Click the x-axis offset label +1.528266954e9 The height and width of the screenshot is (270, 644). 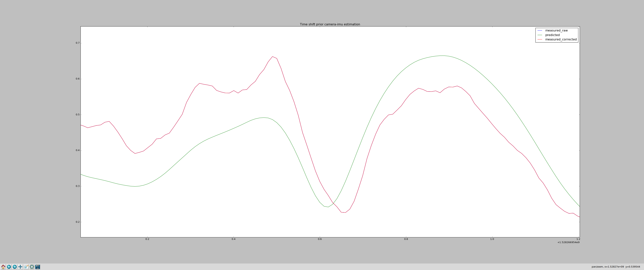(x=572, y=242)
